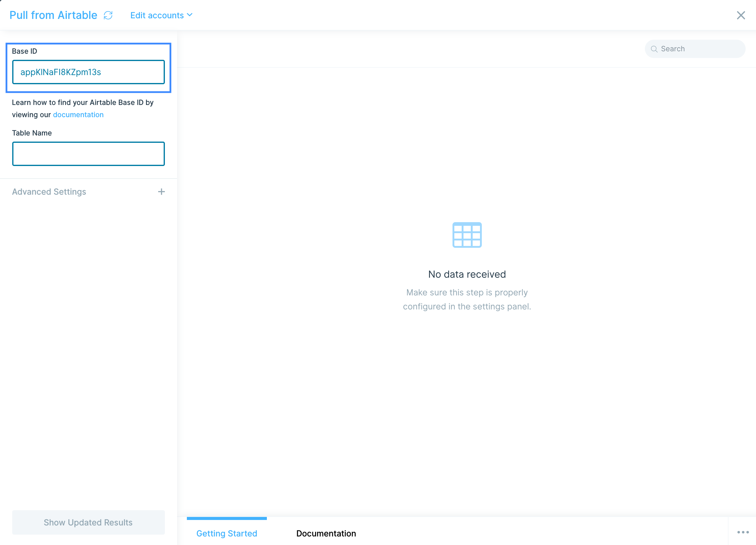
Task: Click the Pull from Airtable title
Action: pyautogui.click(x=53, y=15)
